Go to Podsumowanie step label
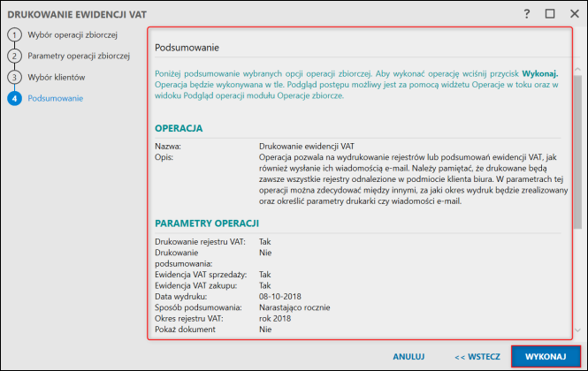588x371 pixels. pyautogui.click(x=56, y=99)
